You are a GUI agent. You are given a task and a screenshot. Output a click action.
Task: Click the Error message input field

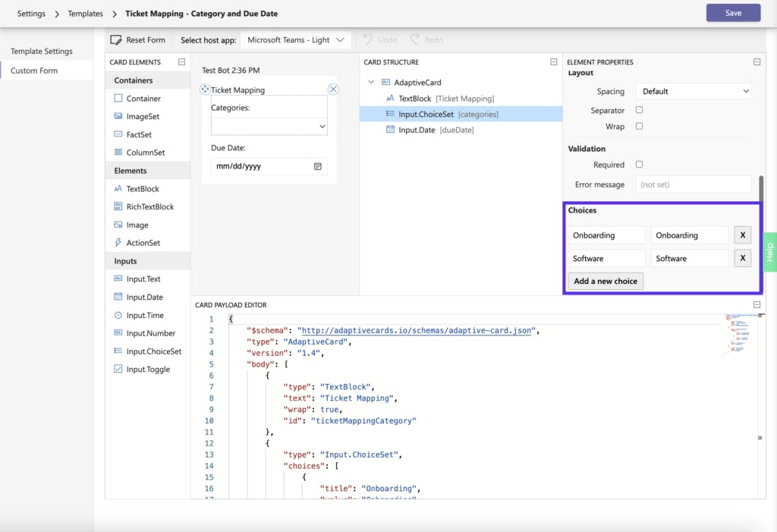693,184
